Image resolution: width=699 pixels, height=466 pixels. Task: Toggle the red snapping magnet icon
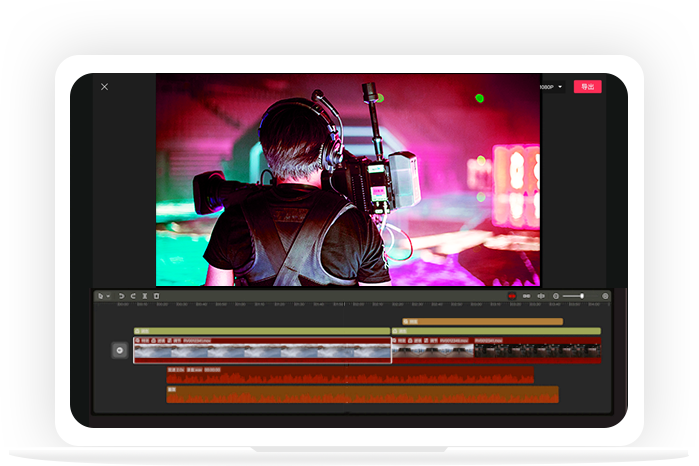click(x=511, y=296)
